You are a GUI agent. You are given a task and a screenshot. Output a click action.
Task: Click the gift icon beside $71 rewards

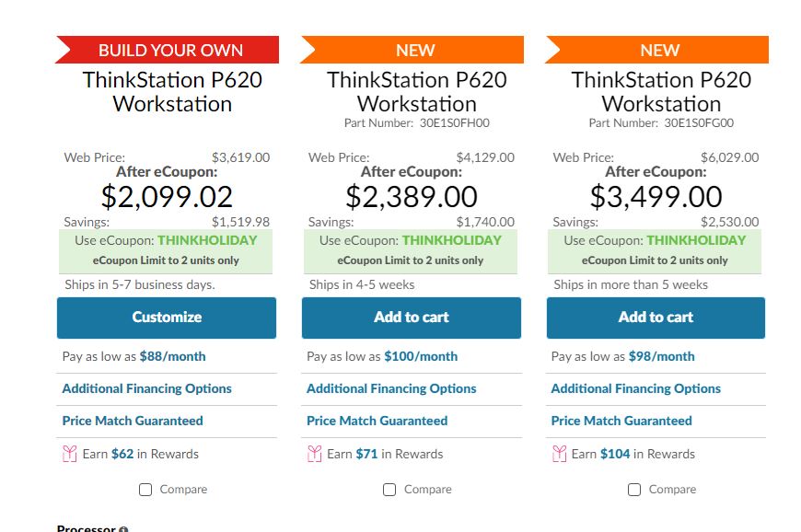315,454
